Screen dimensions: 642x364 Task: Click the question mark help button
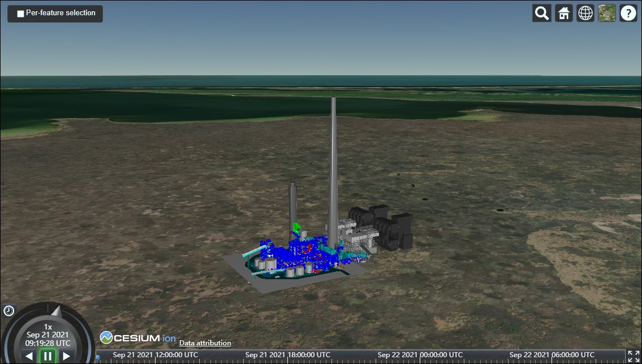point(628,12)
